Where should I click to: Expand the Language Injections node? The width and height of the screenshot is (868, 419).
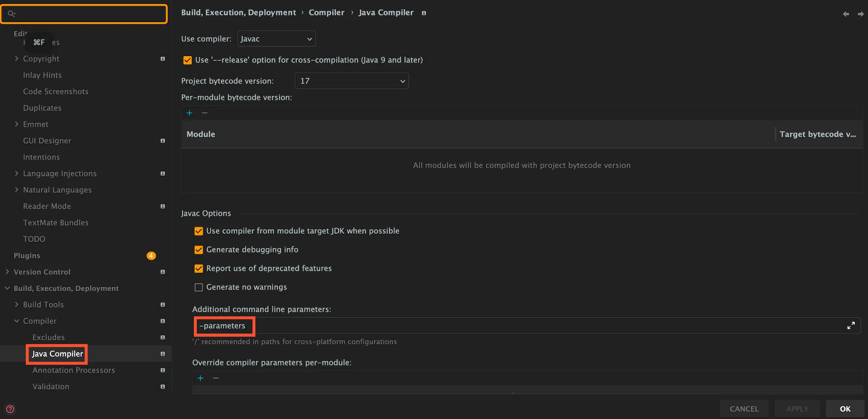click(x=17, y=173)
